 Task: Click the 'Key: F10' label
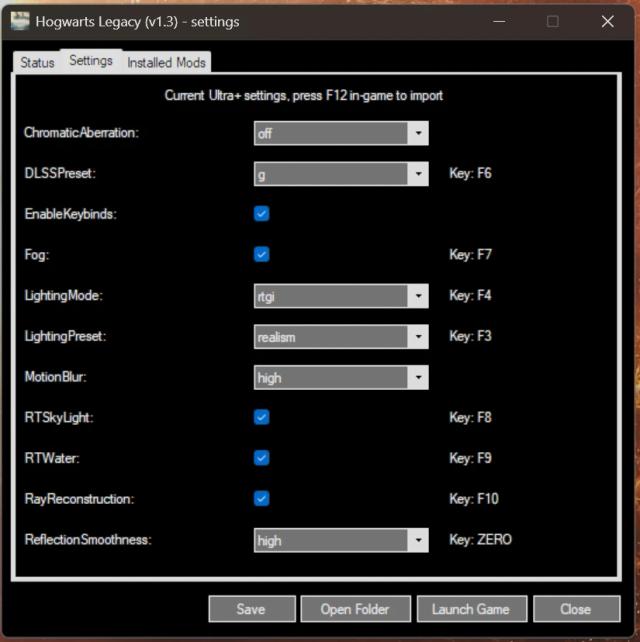[x=474, y=499]
